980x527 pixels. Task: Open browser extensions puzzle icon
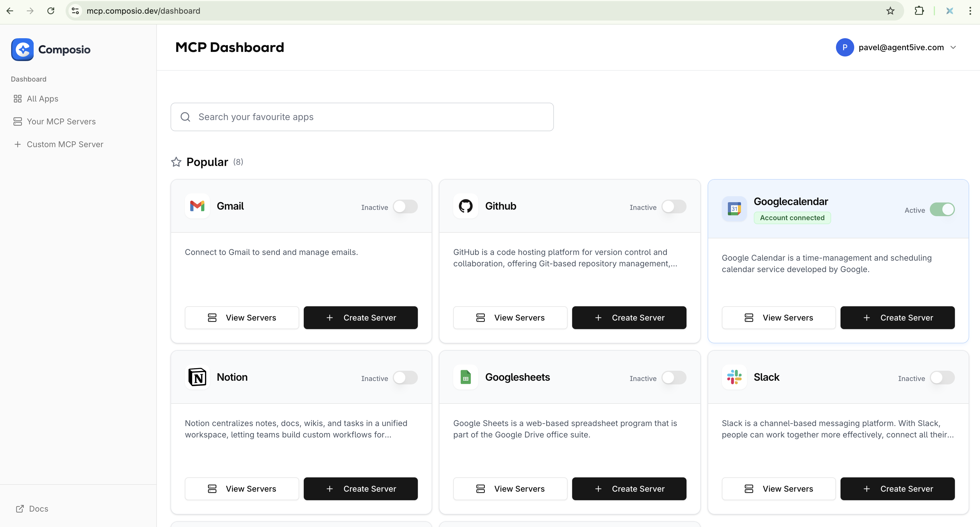pos(919,11)
